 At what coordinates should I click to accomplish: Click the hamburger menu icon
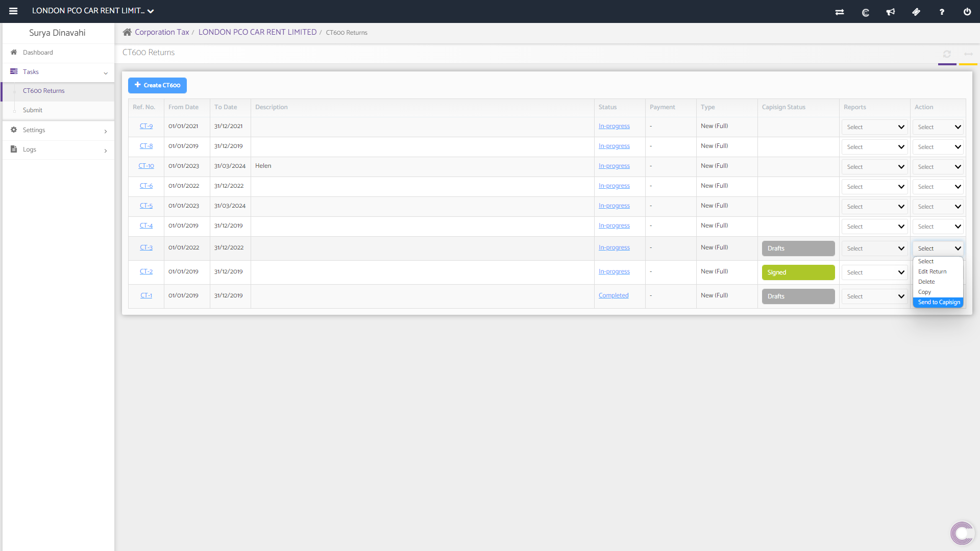click(x=13, y=11)
